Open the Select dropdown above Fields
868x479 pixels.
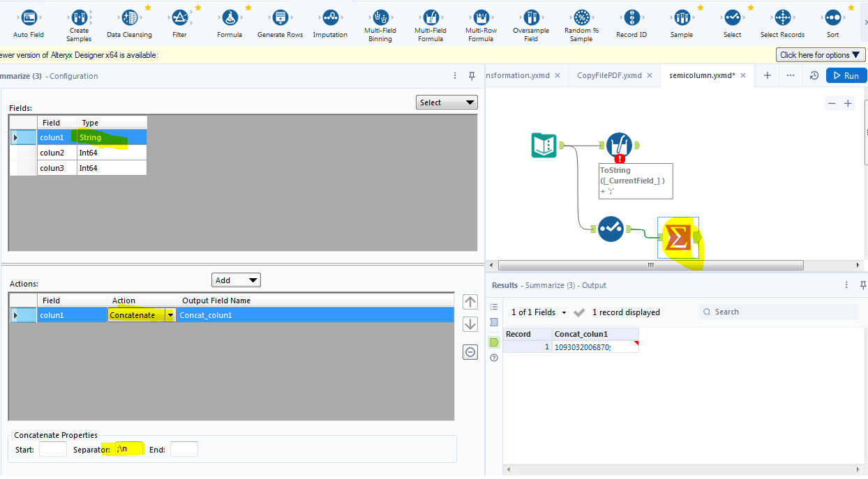pos(447,102)
